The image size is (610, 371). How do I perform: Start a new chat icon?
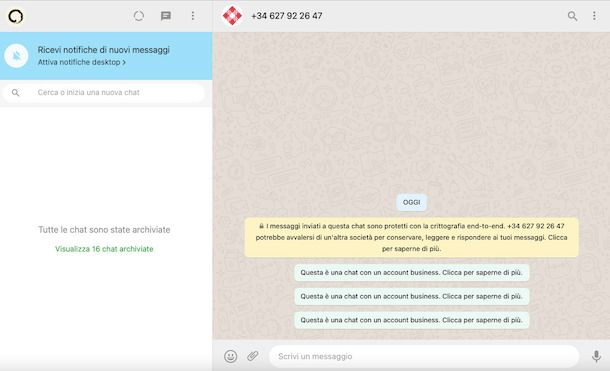pyautogui.click(x=166, y=16)
